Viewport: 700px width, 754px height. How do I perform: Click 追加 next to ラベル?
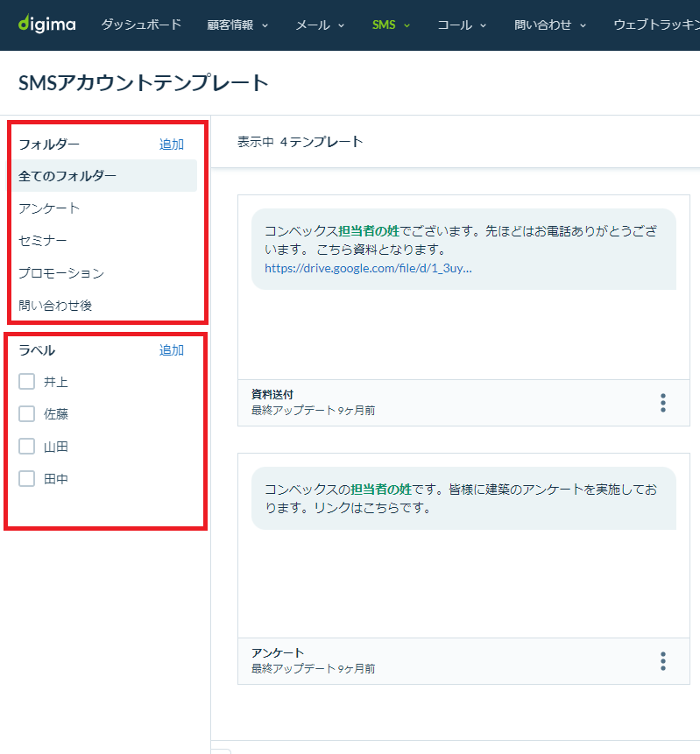click(x=171, y=350)
